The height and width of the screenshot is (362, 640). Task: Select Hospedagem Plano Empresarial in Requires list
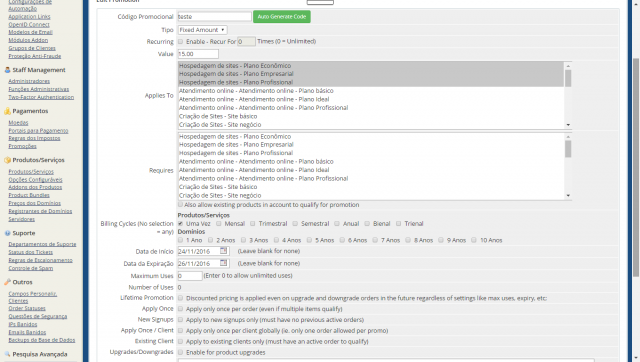[x=236, y=144]
